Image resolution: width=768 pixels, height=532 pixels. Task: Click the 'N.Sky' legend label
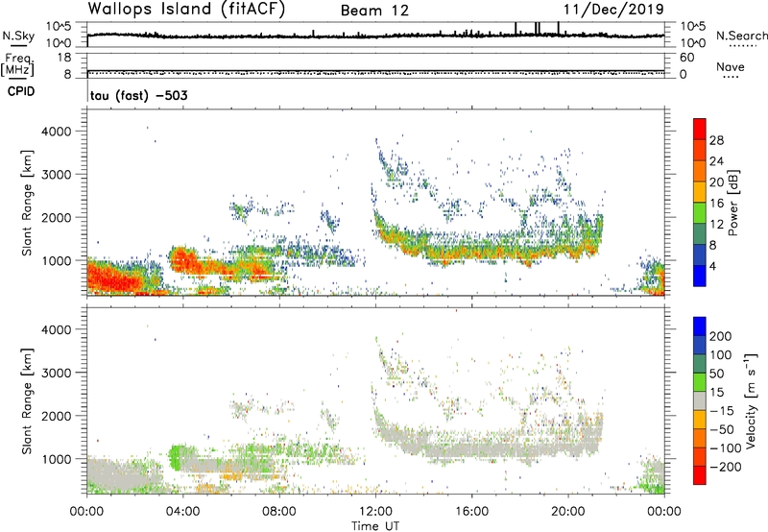(x=18, y=36)
